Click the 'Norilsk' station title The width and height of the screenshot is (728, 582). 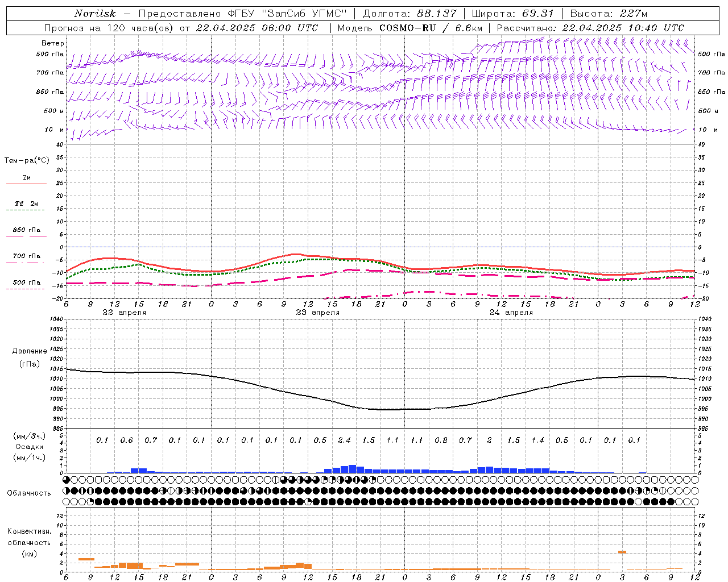click(95, 14)
